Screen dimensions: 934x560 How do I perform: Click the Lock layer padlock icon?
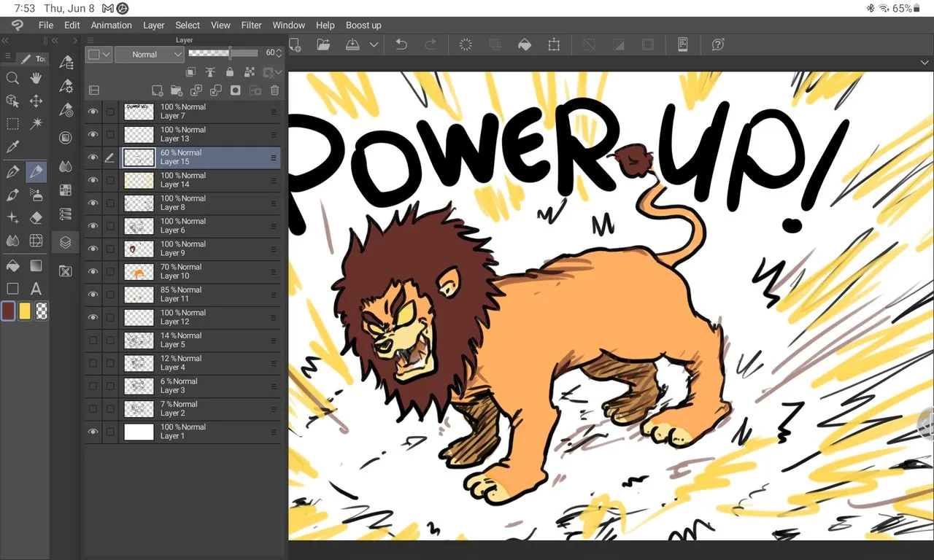[x=230, y=72]
